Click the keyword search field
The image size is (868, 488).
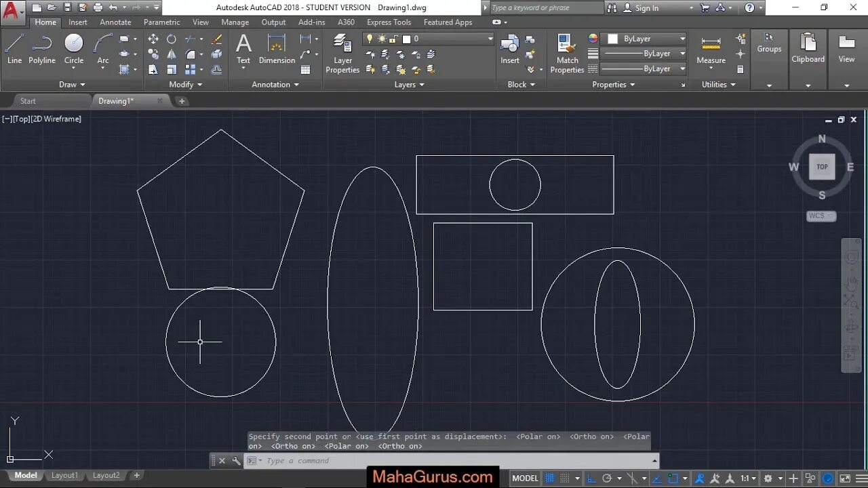546,8
